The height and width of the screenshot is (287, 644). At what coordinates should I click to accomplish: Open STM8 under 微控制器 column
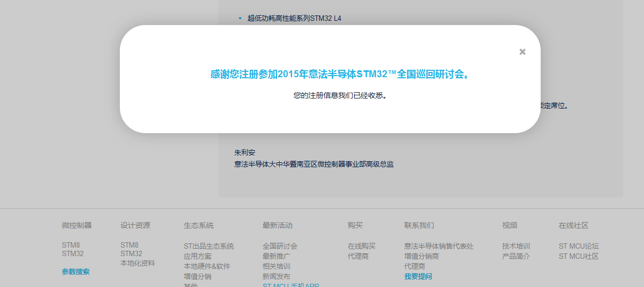[x=71, y=245]
